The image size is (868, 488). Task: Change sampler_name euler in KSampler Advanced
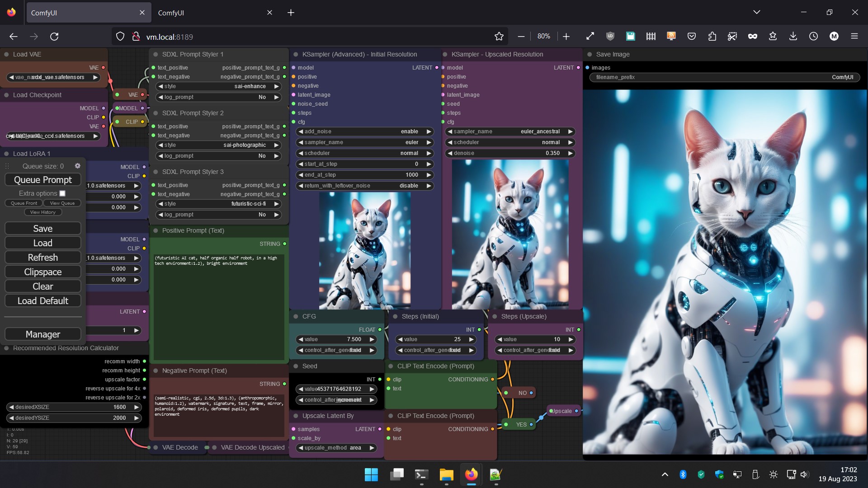point(364,142)
